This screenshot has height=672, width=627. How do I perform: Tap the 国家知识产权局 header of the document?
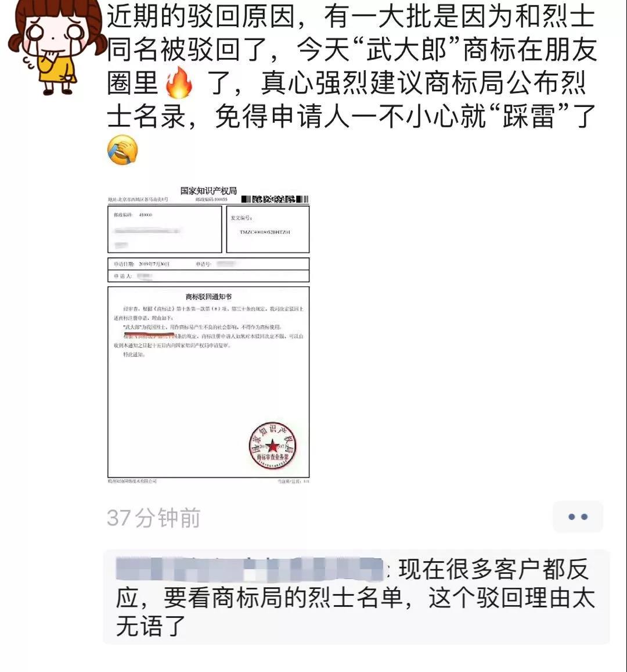[x=208, y=191]
